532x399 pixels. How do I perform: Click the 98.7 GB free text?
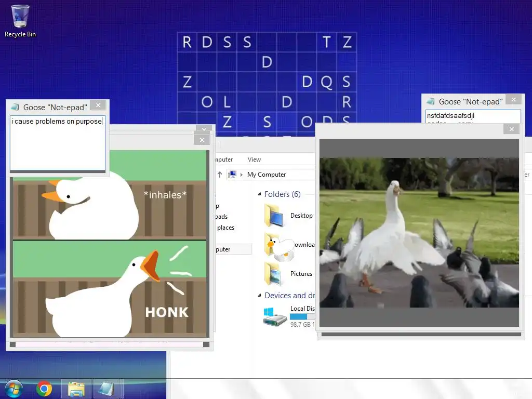pos(302,324)
